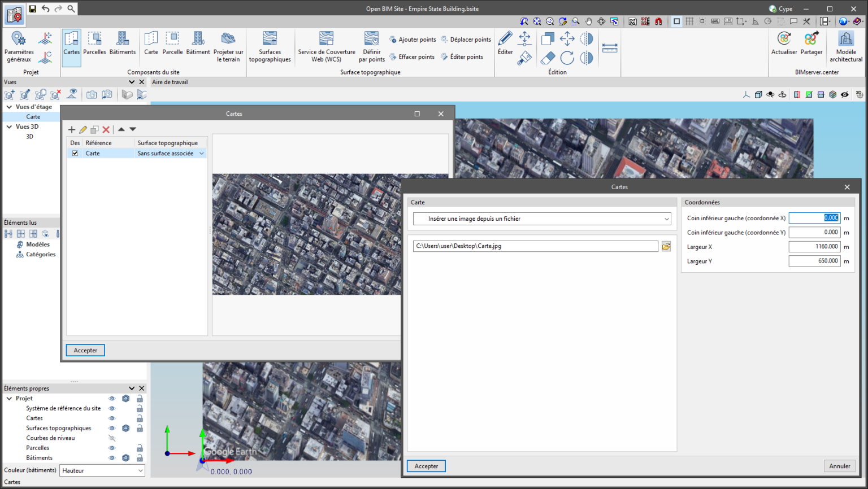Uncheck the Carte row checkbox
The image size is (868, 489).
point(75,154)
